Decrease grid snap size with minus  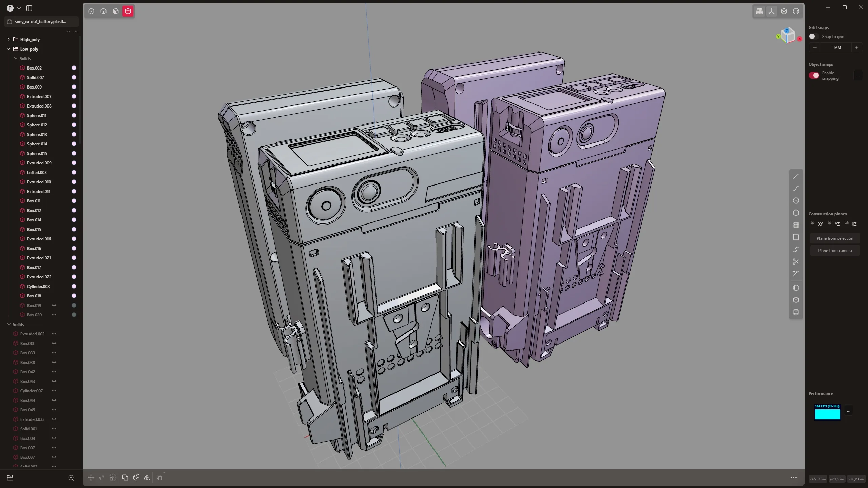[x=815, y=47]
